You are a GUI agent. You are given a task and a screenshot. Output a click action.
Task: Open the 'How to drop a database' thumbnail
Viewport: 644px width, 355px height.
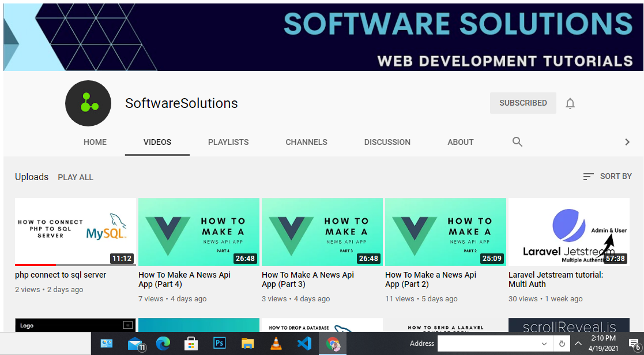(322, 325)
